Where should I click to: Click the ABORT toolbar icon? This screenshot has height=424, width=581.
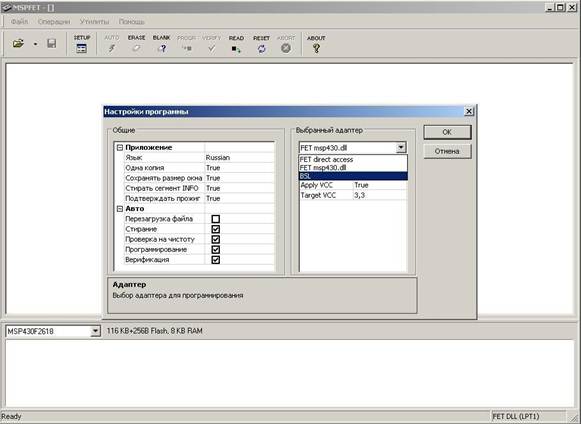(x=286, y=44)
